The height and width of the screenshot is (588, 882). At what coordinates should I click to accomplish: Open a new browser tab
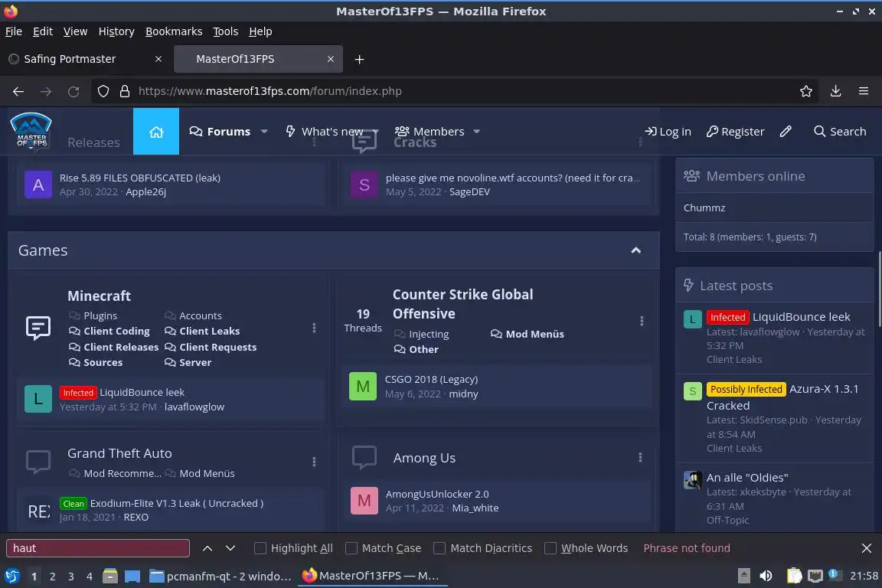click(x=359, y=59)
